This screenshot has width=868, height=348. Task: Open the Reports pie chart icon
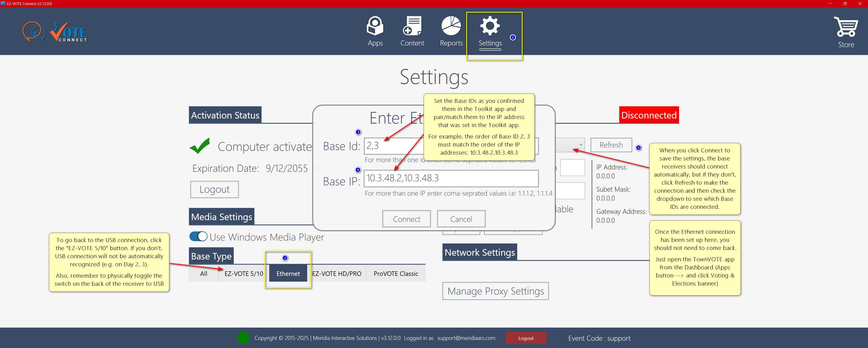point(451,26)
